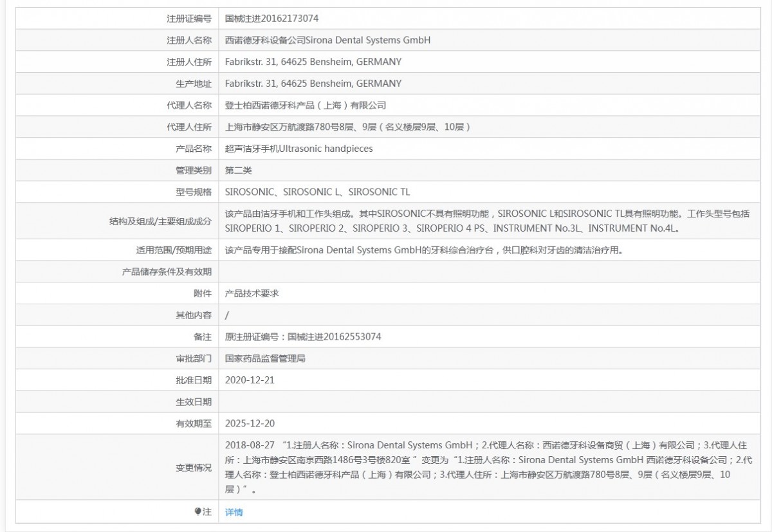Click the 生产地址 address value
The height and width of the screenshot is (532, 772).
pyautogui.click(x=313, y=84)
